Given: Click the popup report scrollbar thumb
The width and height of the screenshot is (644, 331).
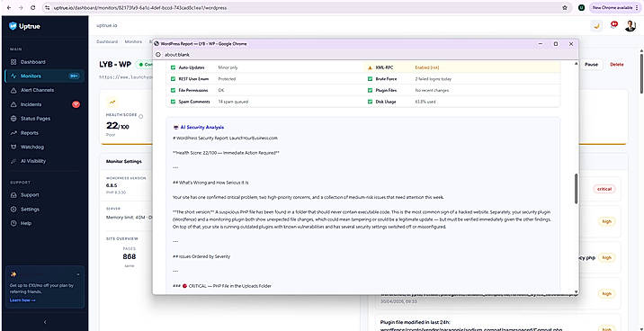Looking at the screenshot, I should click(576, 189).
